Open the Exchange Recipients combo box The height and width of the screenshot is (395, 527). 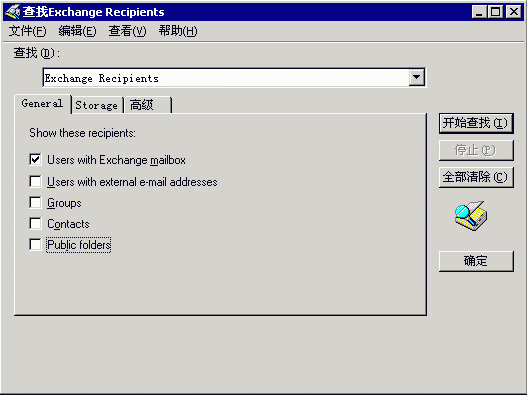pyautogui.click(x=234, y=78)
